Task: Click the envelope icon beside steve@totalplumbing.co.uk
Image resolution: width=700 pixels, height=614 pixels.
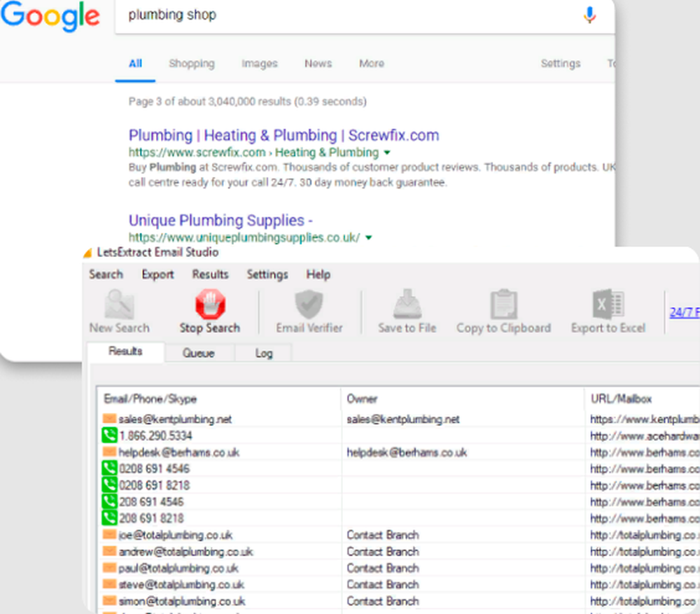Action: pyautogui.click(x=109, y=584)
